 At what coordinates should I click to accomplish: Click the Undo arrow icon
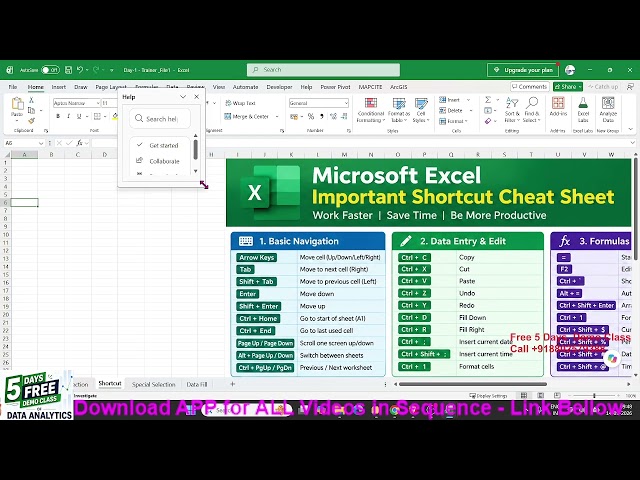pos(80,70)
